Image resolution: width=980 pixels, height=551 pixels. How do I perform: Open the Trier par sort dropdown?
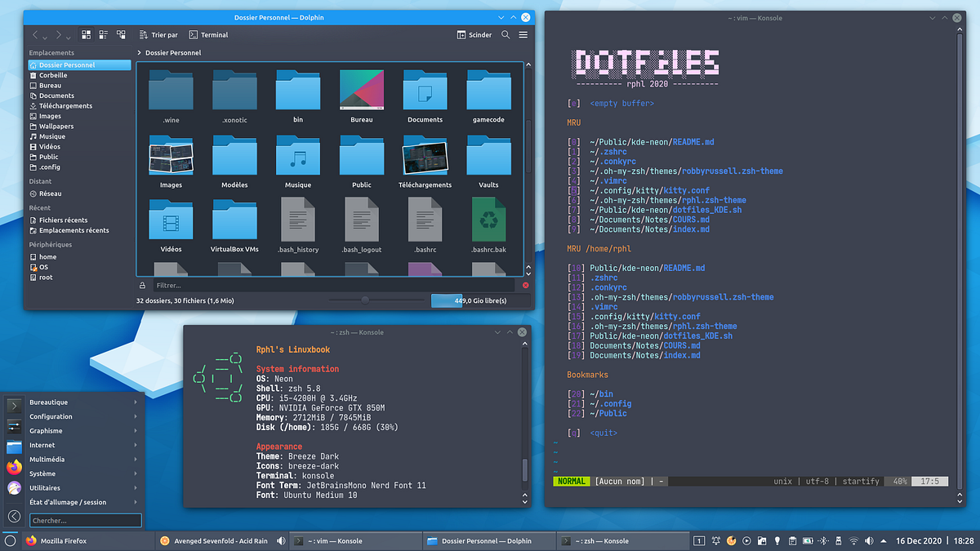158,34
